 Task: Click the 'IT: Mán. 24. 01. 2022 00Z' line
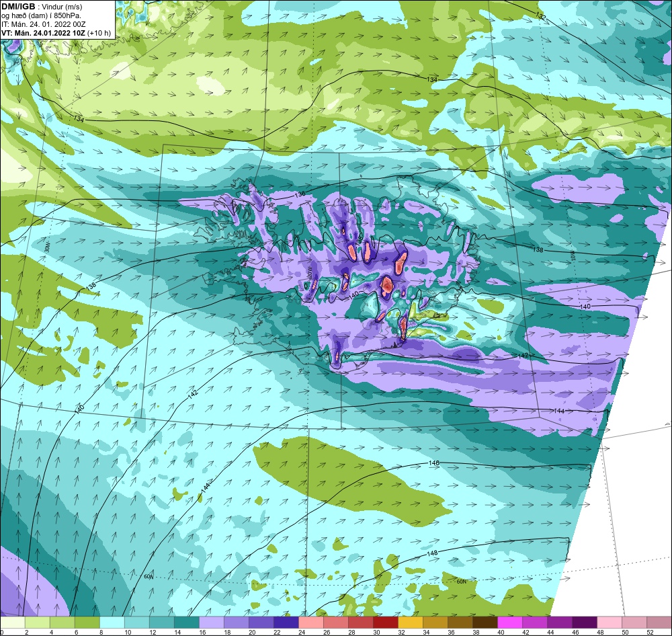pos(44,24)
